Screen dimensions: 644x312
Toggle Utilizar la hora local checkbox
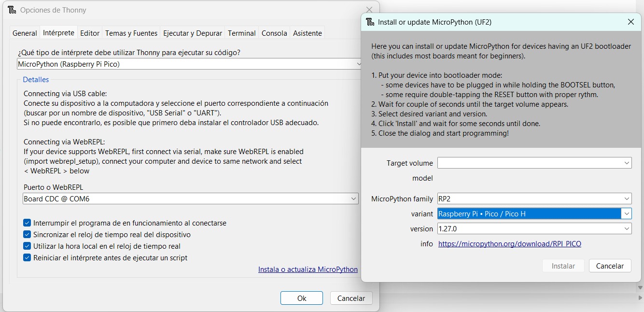point(27,246)
